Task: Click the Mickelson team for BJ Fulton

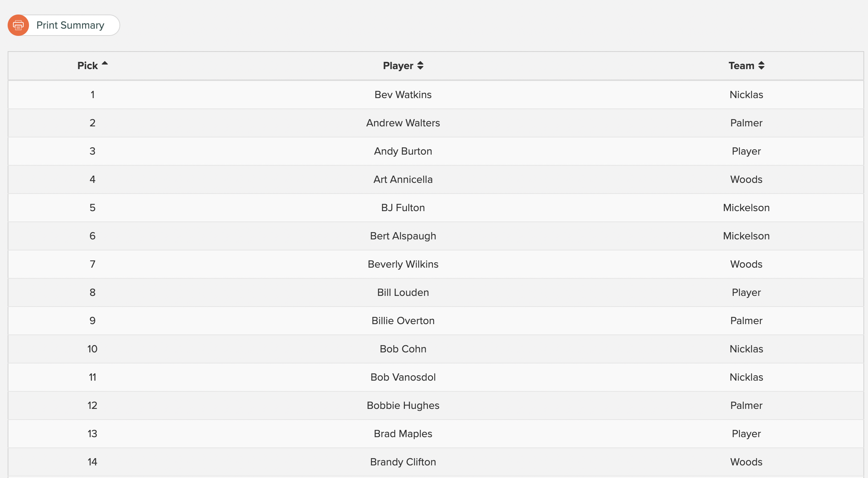Action: (x=746, y=208)
